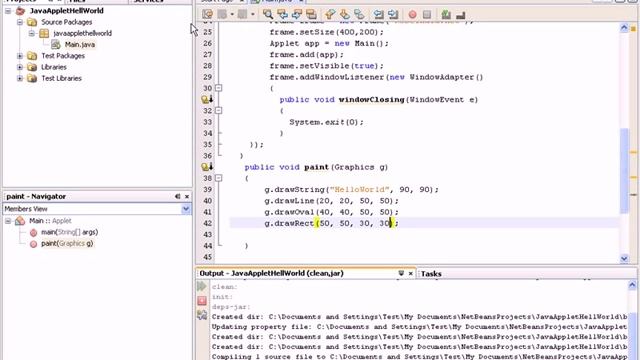Toggle bookmark on current line
Viewport: 640px width, 360px height.
[x=359, y=15]
